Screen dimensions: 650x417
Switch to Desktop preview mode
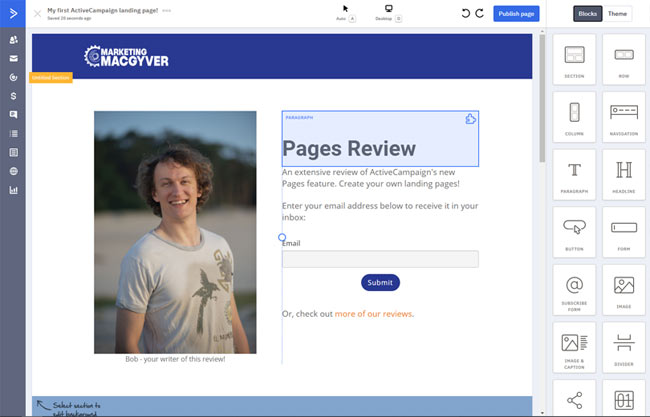coord(388,12)
